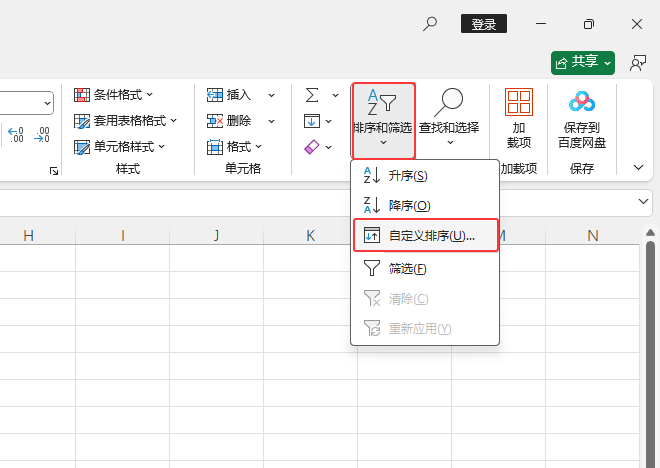This screenshot has width=660, height=468.
Task: Open the 单元格样式 cell styles dropdown
Action: tap(116, 147)
